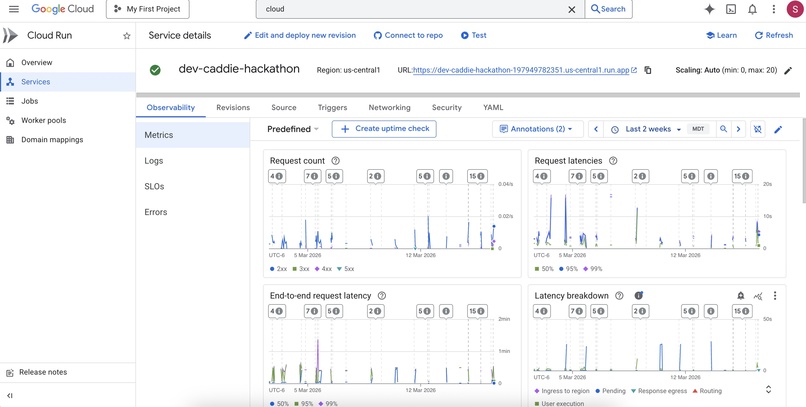Open the notifications bell

(752, 9)
